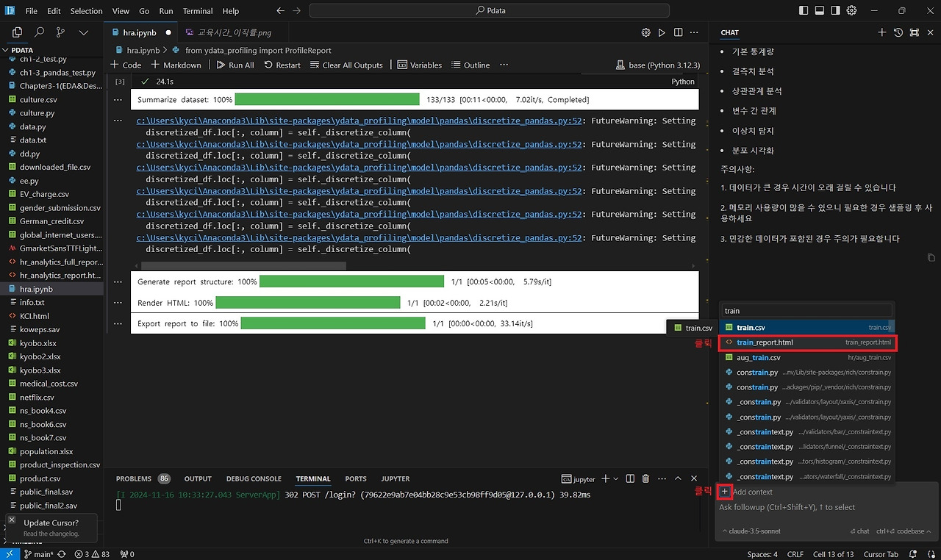Open the codebase submit options chevron
Viewport: 941px width, 560px height.
click(929, 531)
